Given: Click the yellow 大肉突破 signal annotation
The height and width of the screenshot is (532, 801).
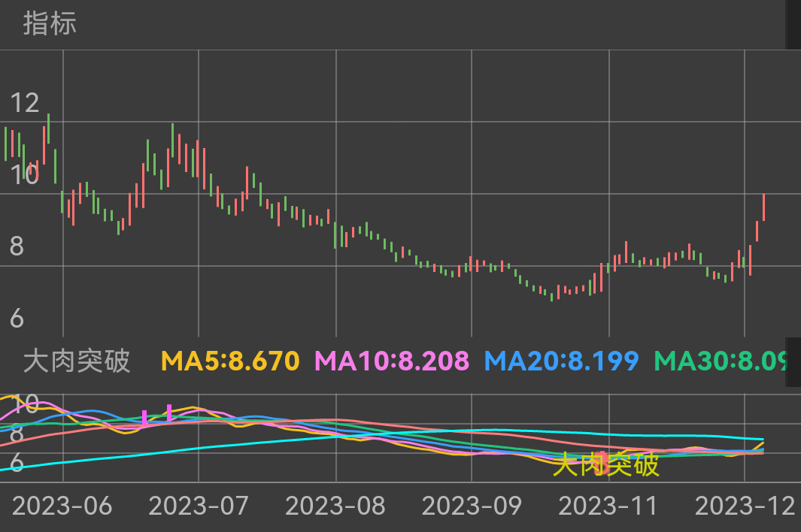Looking at the screenshot, I should 605,465.
